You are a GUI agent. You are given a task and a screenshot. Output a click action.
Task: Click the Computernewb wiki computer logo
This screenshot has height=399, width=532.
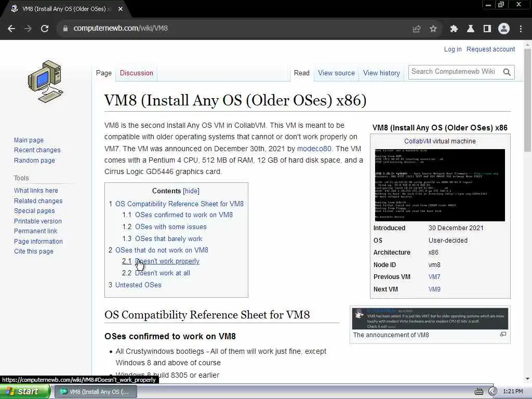(45, 82)
